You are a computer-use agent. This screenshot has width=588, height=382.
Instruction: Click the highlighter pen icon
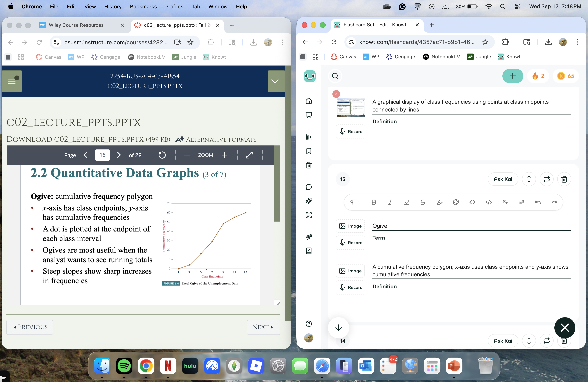pos(439,202)
